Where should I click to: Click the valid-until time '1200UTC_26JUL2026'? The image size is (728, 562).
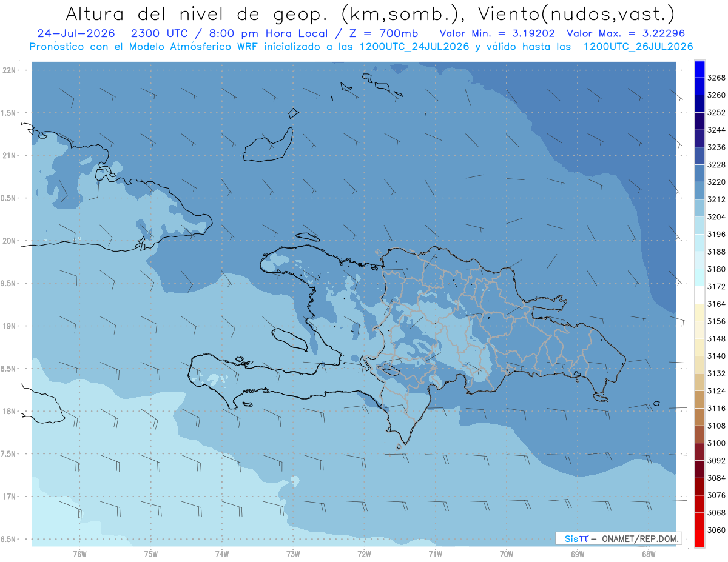[x=638, y=46]
